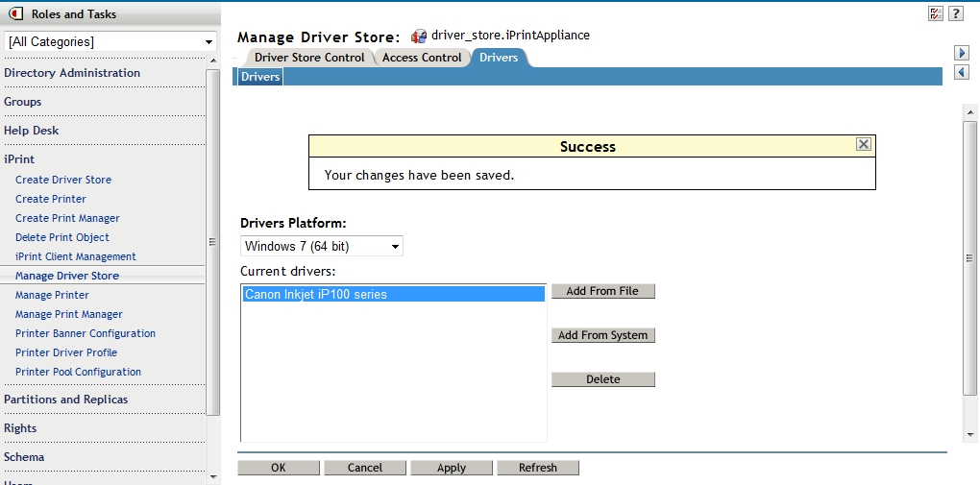The image size is (980, 485).
Task: Expand Directory Administration category
Action: (72, 72)
